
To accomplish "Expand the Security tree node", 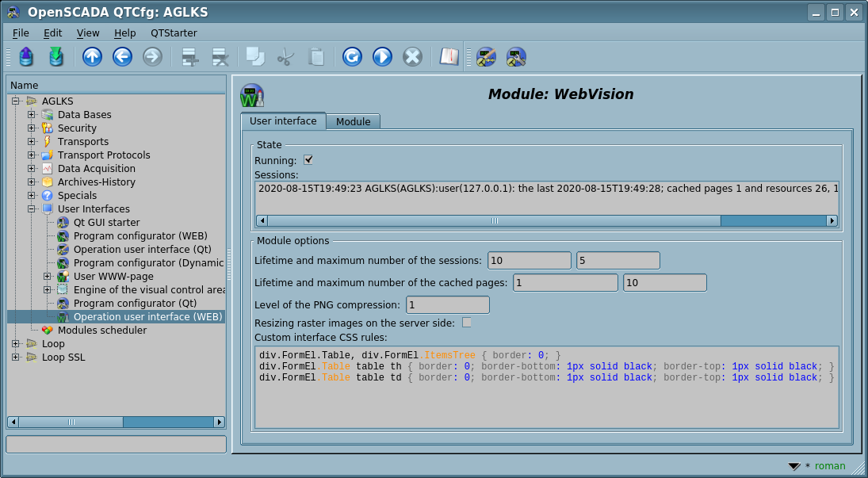I will tap(32, 128).
